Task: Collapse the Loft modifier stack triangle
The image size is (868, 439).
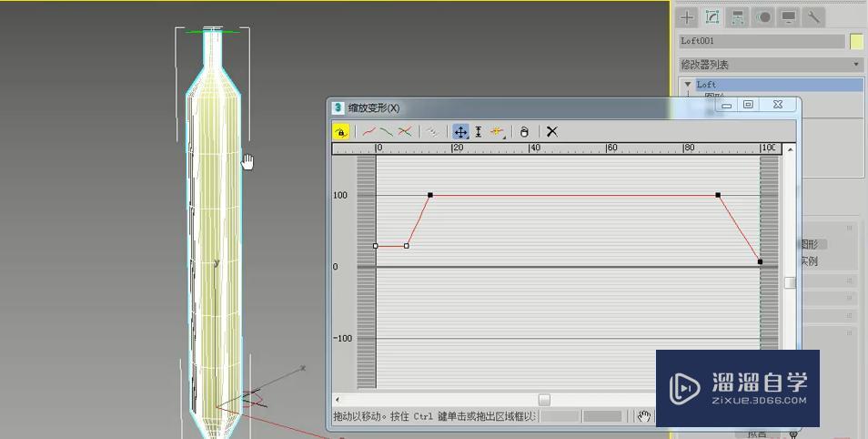Action: [688, 85]
